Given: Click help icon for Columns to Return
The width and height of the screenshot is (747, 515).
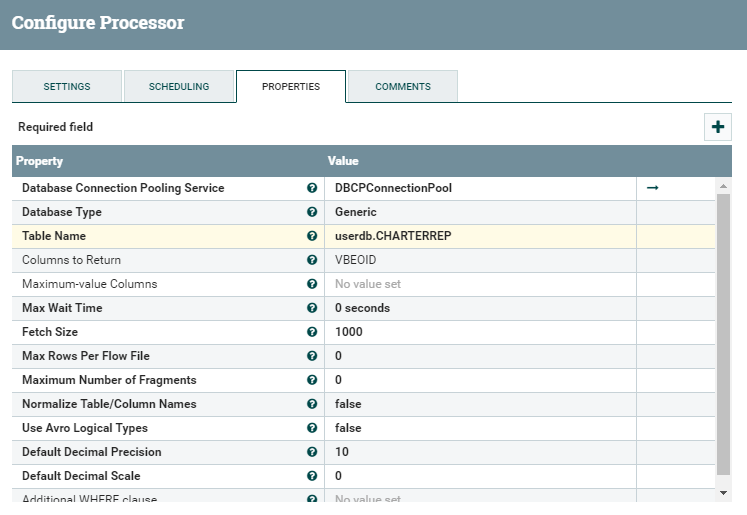Looking at the screenshot, I should pos(312,260).
